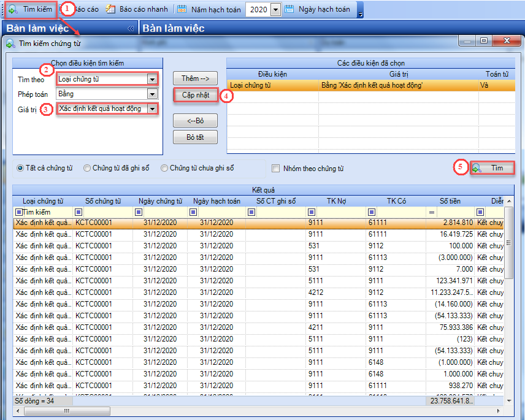Click the Bỏ tất button

pos(195,137)
